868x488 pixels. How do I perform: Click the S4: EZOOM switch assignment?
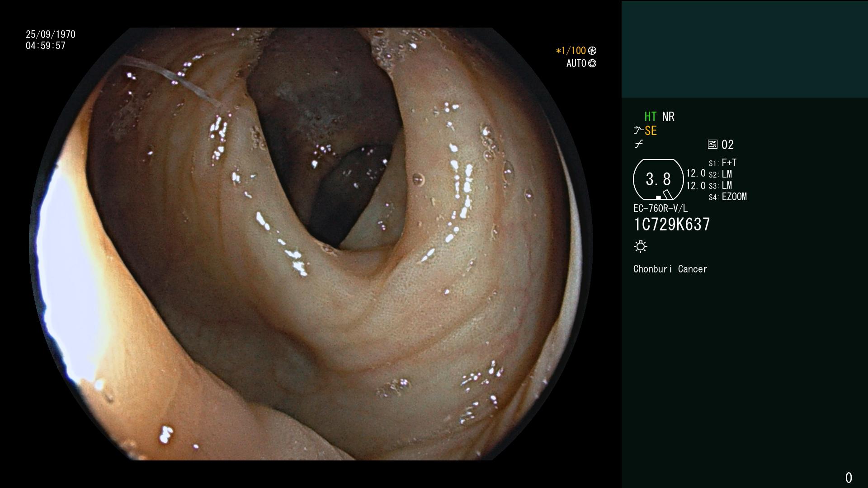coord(728,197)
